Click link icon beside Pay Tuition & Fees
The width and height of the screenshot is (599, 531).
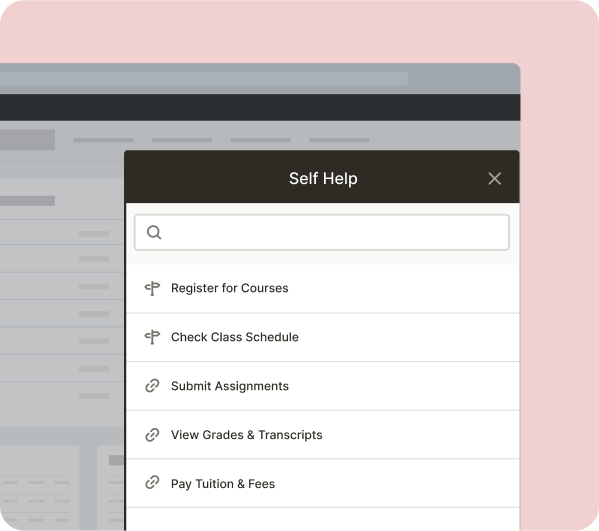click(x=152, y=483)
